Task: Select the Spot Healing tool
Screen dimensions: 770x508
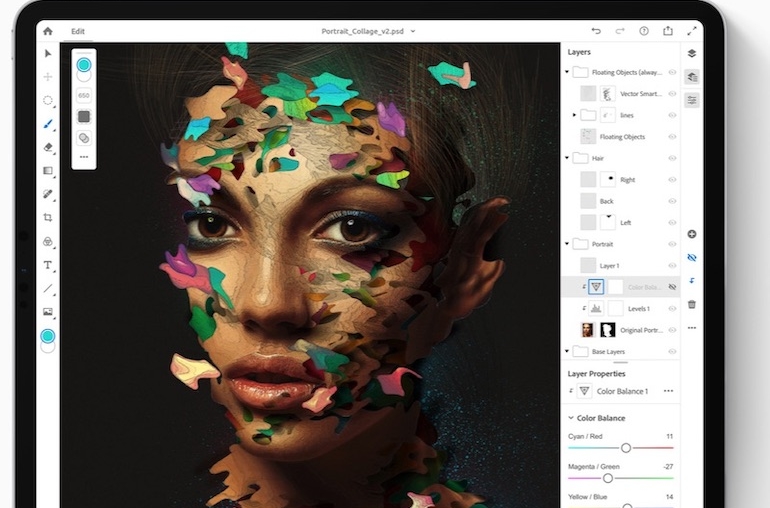Action: pyautogui.click(x=48, y=194)
